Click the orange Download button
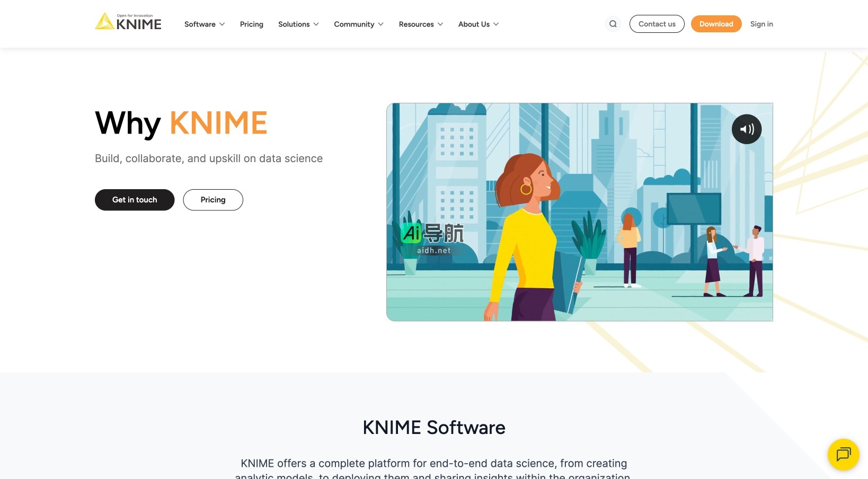Image resolution: width=868 pixels, height=479 pixels. (716, 24)
